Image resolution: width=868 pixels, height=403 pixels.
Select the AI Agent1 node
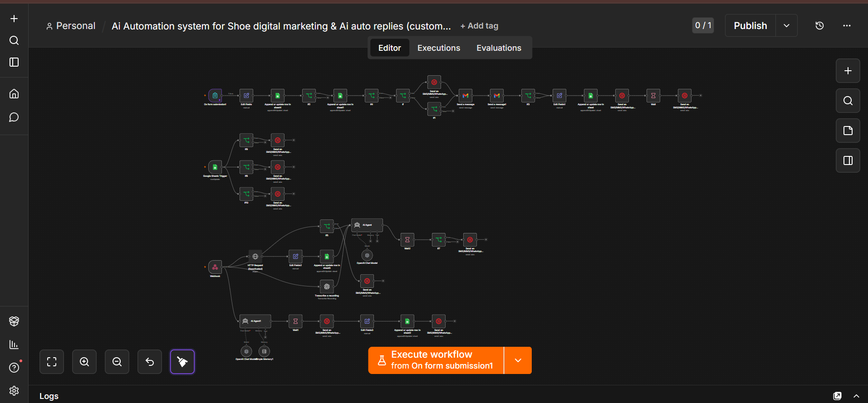(x=255, y=321)
